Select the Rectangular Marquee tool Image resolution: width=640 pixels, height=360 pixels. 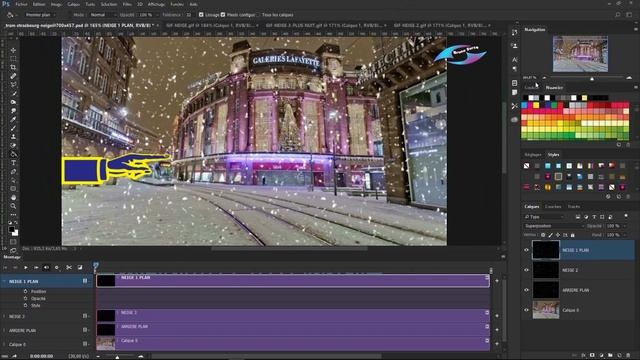point(13,59)
